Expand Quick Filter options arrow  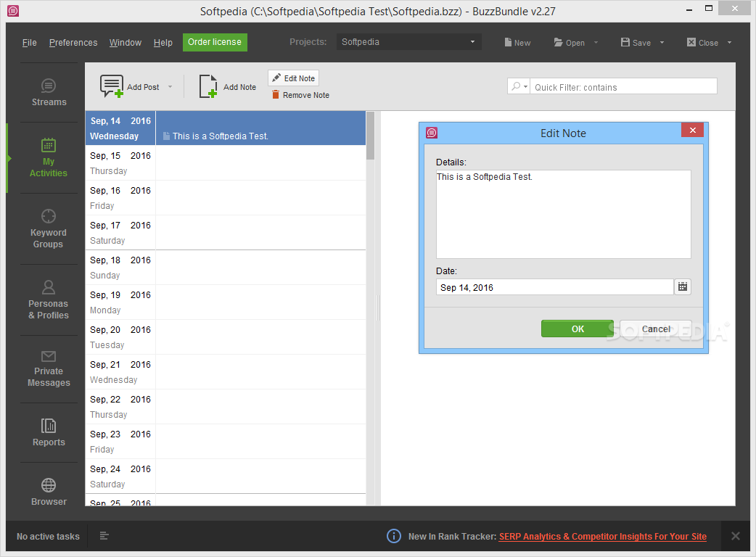pos(525,87)
